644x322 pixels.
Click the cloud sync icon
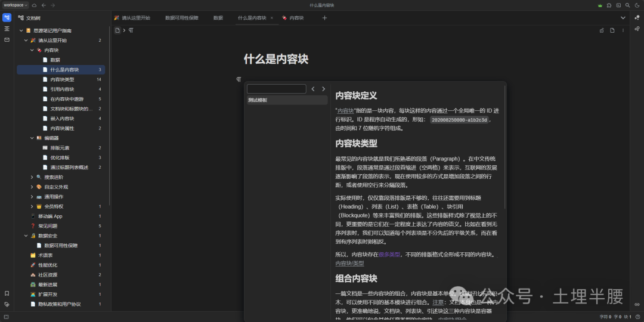[35, 5]
